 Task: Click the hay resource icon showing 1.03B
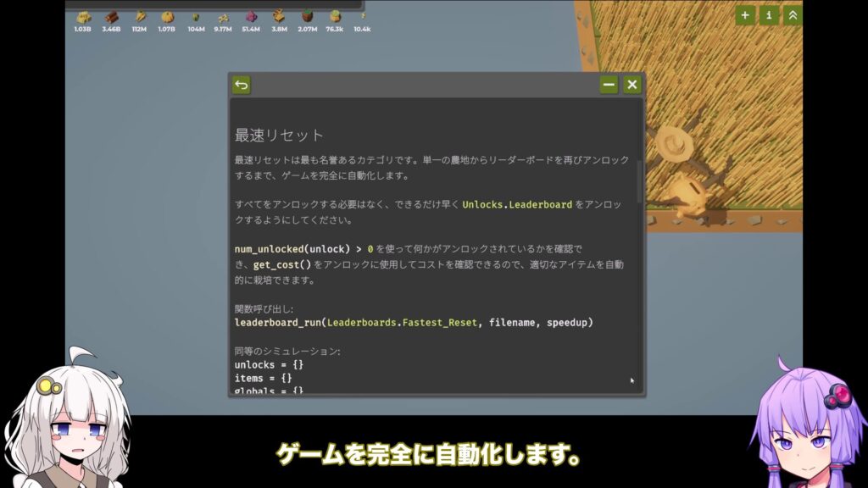coord(83,17)
